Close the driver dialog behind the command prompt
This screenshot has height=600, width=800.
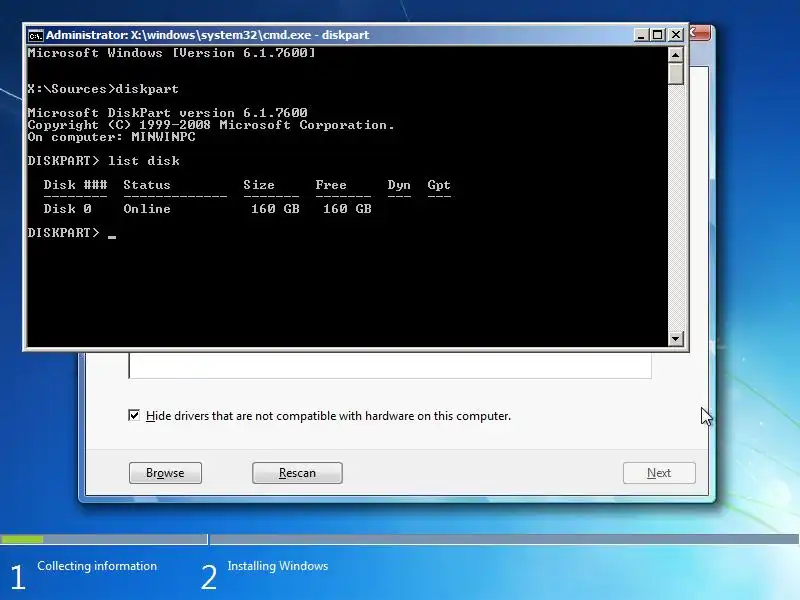700,33
